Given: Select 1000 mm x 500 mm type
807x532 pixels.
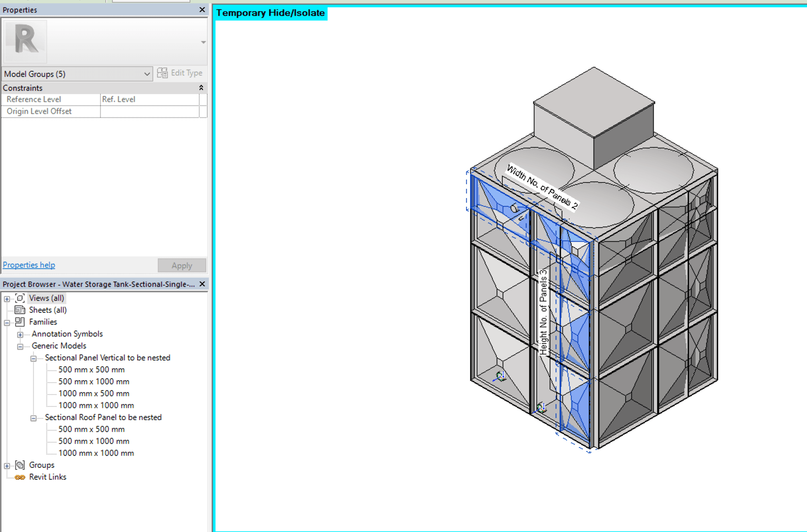Looking at the screenshot, I should click(94, 394).
